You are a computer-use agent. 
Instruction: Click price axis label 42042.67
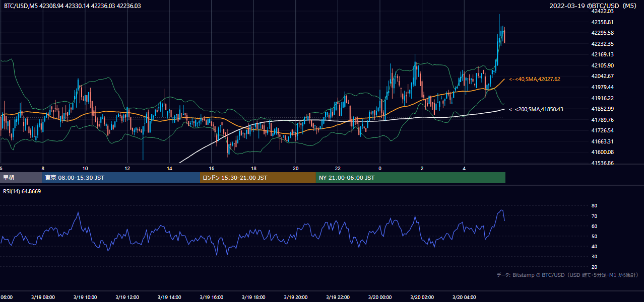[603, 76]
